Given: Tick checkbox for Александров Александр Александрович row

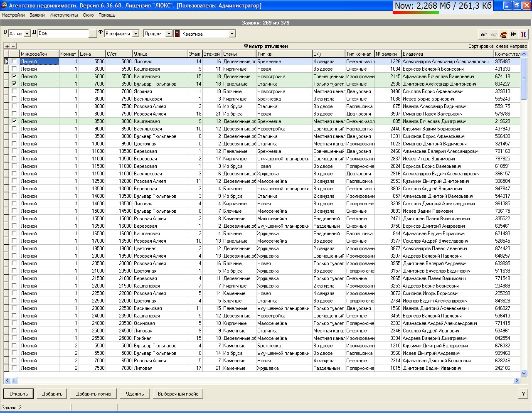Looking at the screenshot, I should pyautogui.click(x=15, y=61).
